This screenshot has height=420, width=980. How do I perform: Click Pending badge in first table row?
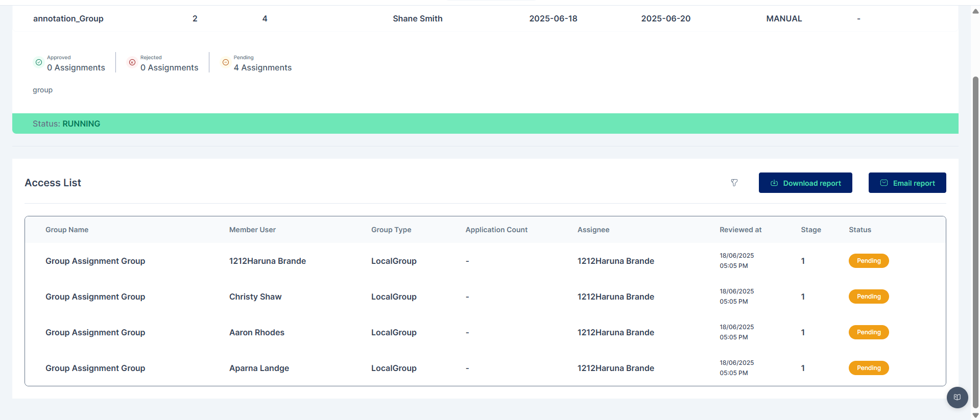(x=868, y=261)
